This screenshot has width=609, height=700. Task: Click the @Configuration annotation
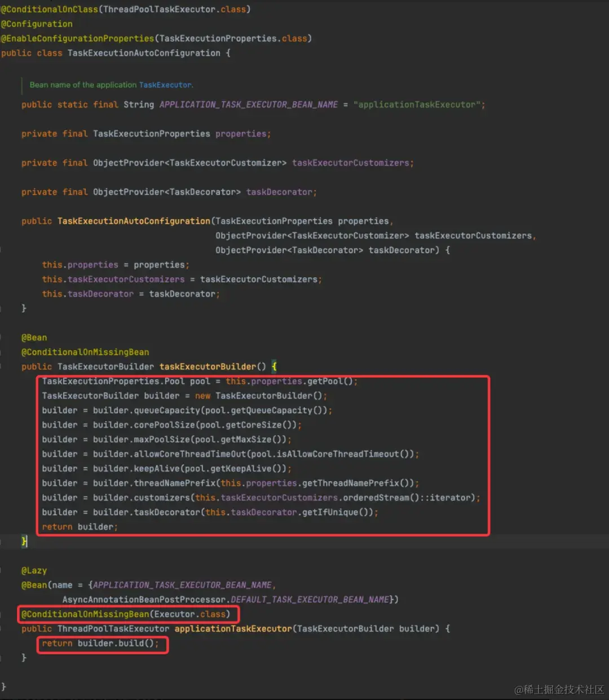37,24
